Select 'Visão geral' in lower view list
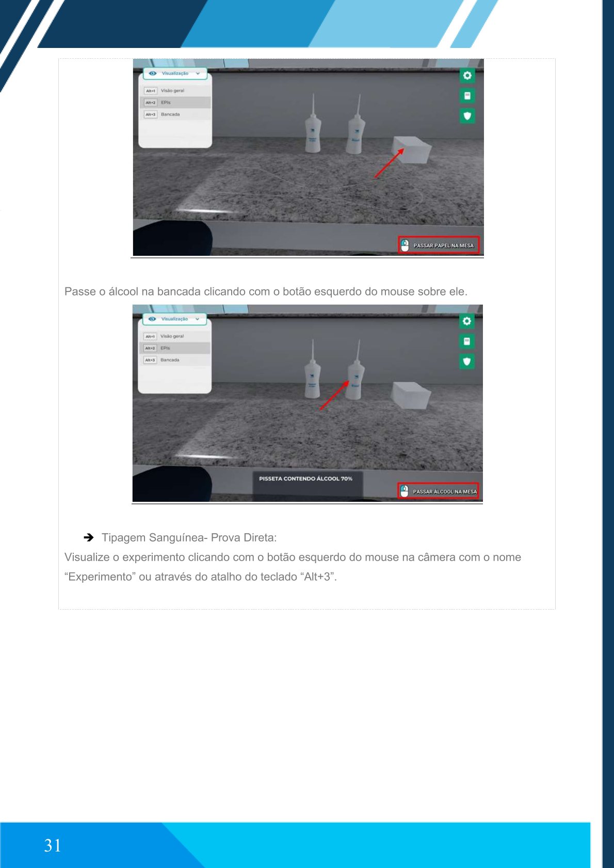Image resolution: width=614 pixels, height=868 pixels. tap(172, 336)
